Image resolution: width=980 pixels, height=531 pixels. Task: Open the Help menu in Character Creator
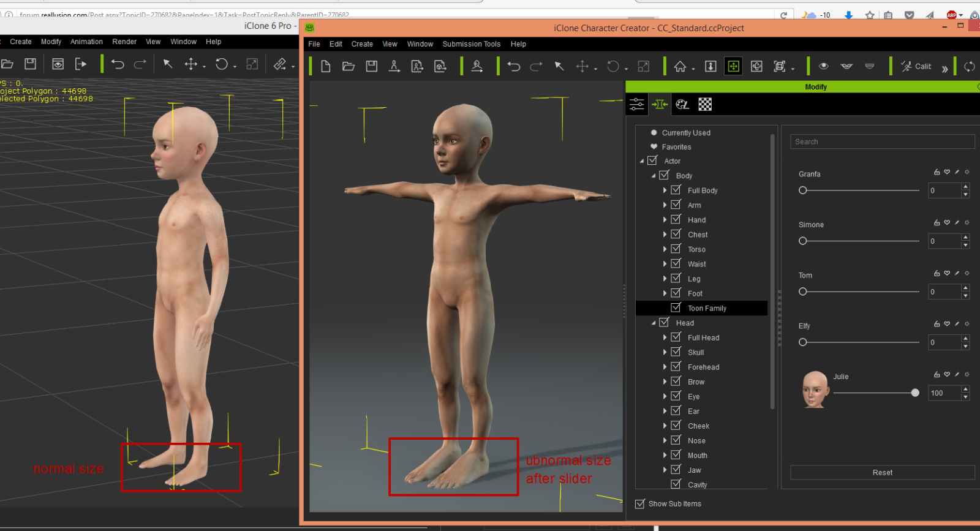pyautogui.click(x=518, y=44)
